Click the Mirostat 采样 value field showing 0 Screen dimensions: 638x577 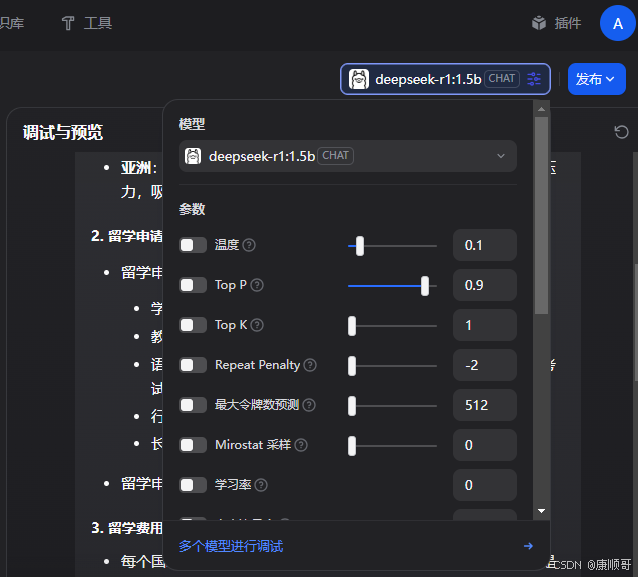[x=485, y=445]
